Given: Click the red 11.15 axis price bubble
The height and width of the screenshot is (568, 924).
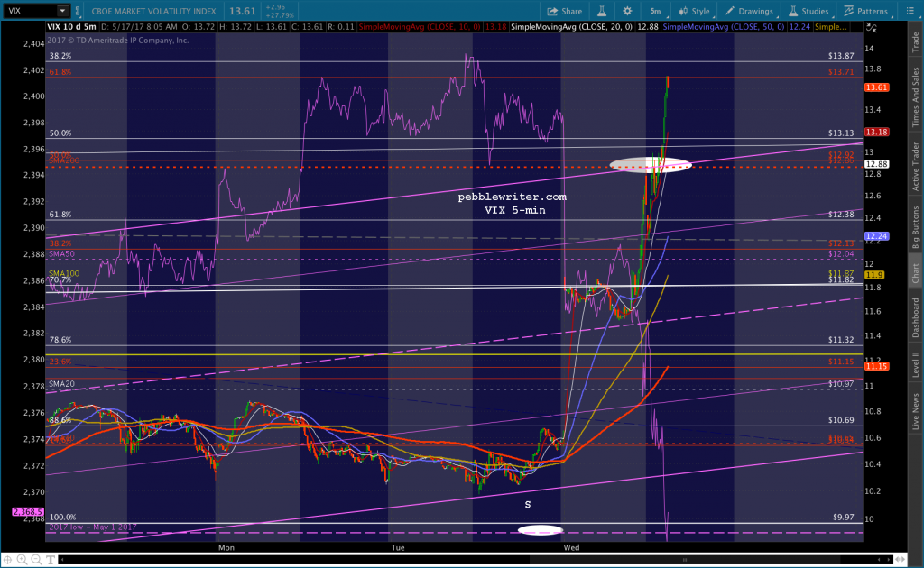Looking at the screenshot, I should click(876, 366).
